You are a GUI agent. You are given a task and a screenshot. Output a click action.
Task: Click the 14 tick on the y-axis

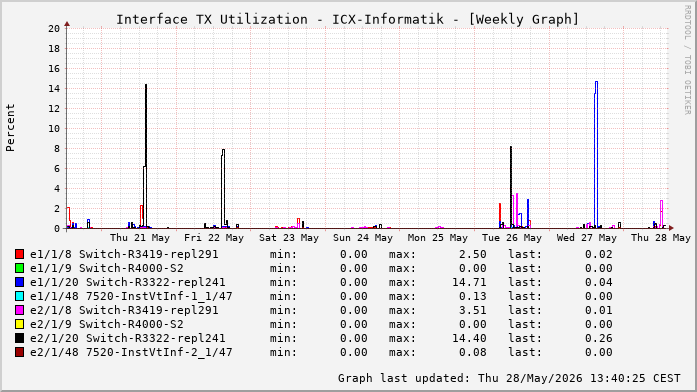[54, 89]
